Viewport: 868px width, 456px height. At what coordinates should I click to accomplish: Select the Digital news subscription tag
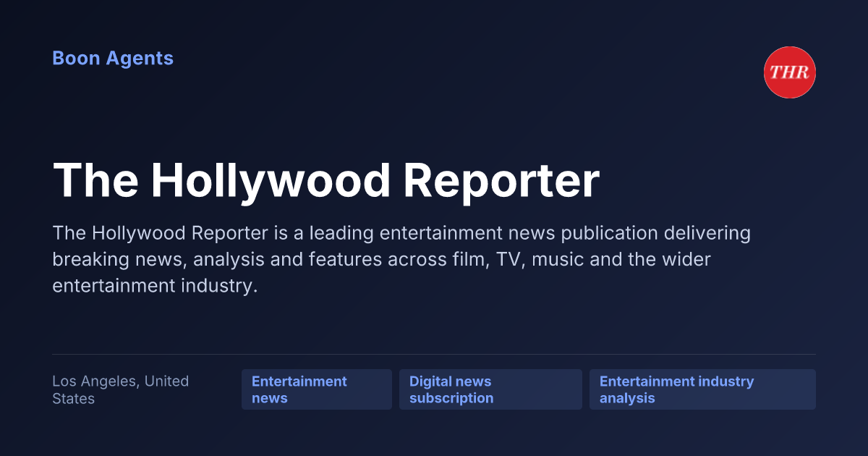coord(490,389)
